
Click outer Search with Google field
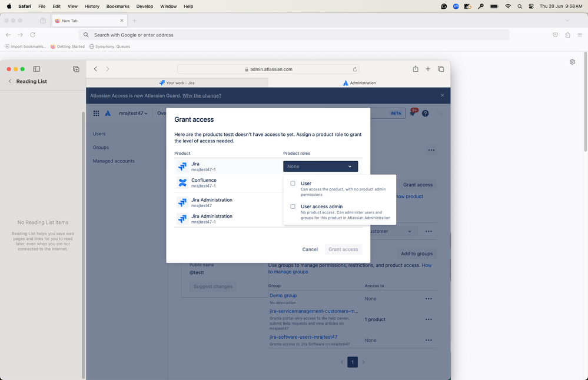[294, 35]
